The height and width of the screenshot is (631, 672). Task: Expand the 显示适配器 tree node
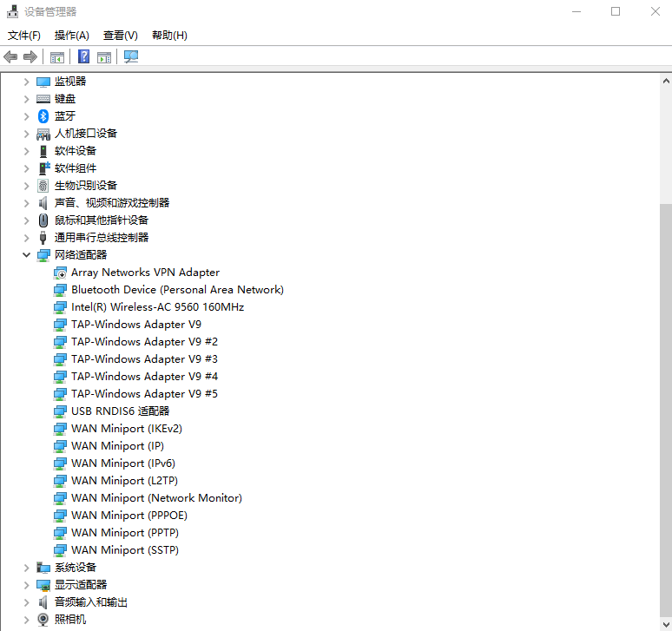(x=26, y=585)
